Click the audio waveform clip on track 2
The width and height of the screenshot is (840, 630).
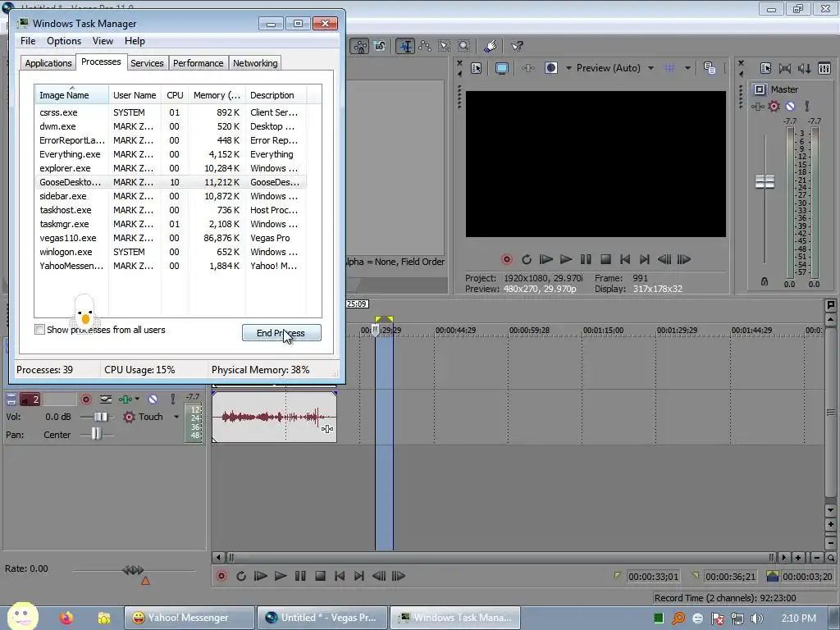[274, 416]
